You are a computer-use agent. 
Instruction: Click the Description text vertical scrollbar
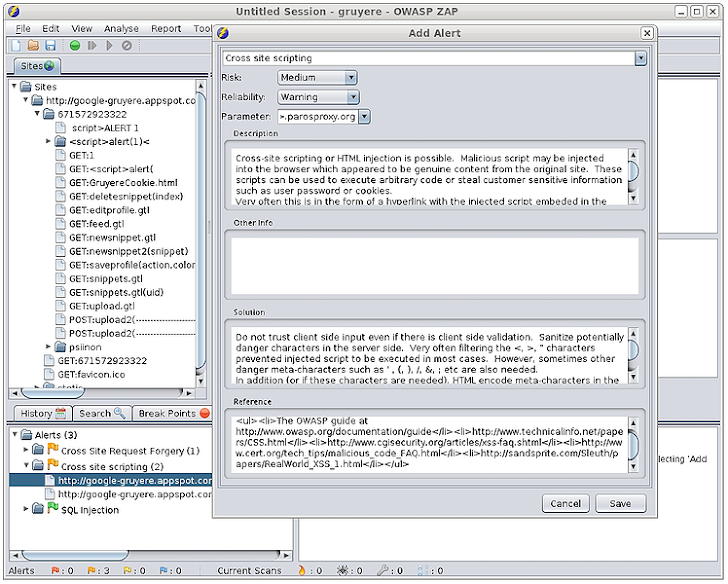(x=633, y=177)
